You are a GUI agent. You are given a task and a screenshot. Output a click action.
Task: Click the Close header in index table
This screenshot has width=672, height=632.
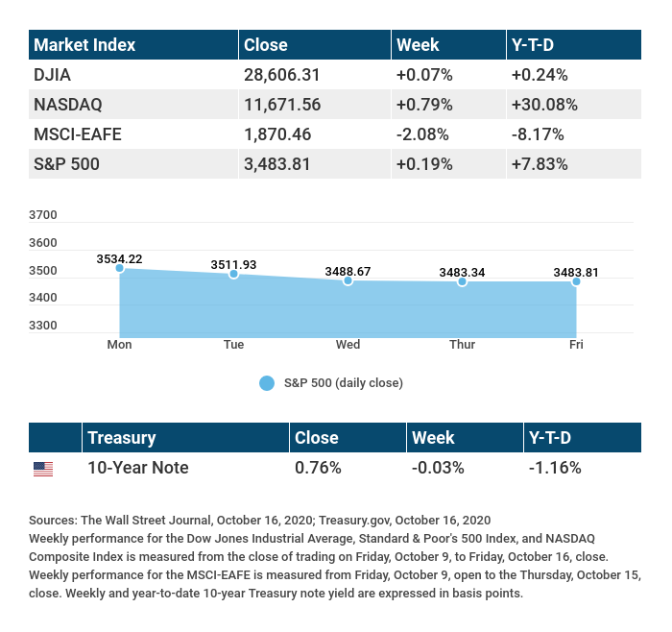point(266,45)
